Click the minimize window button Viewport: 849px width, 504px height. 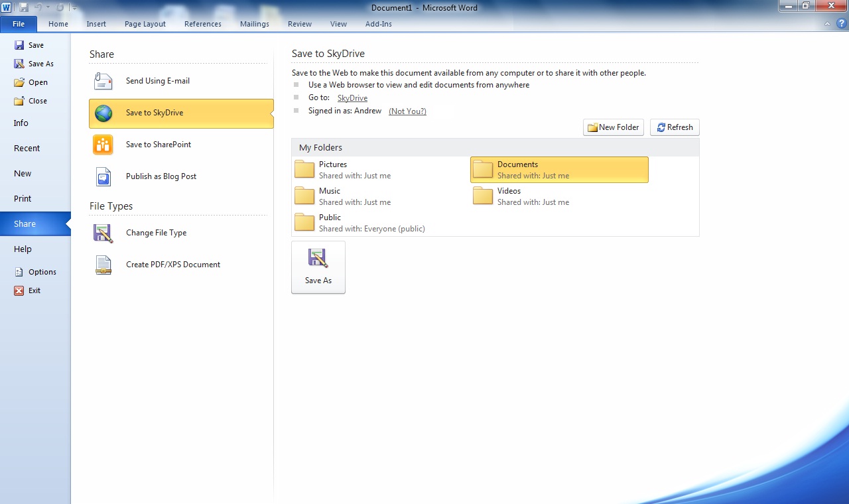789,6
